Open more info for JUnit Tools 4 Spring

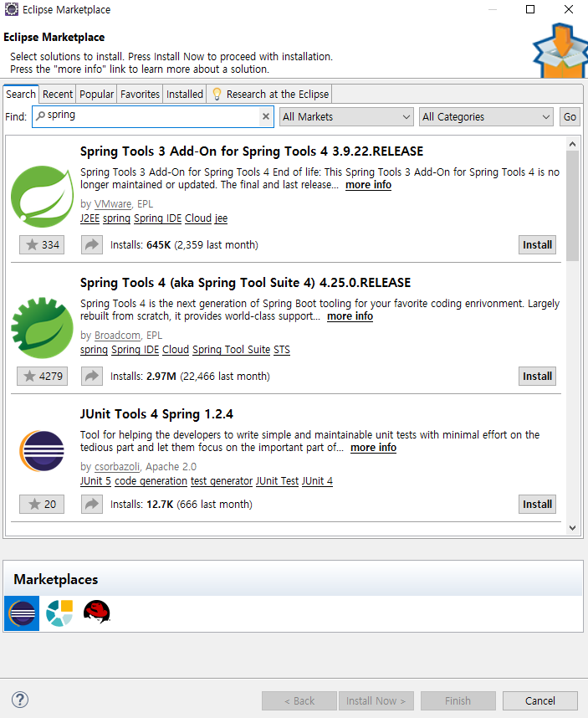pyautogui.click(x=373, y=448)
